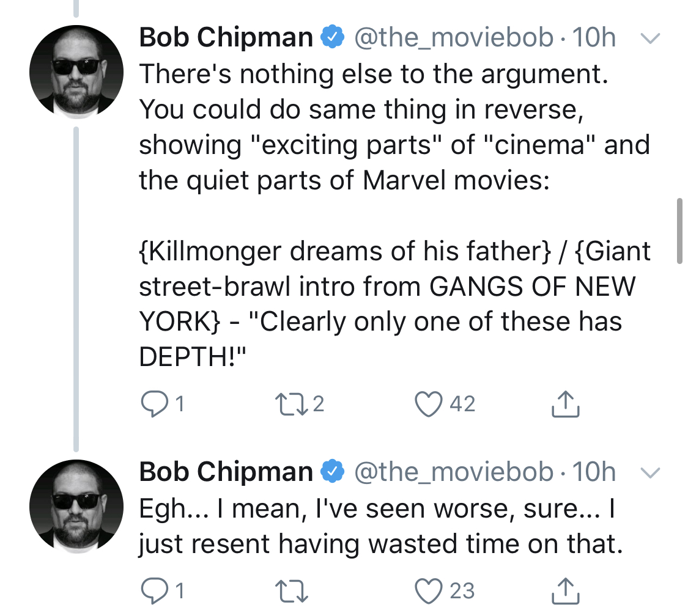Open Bob Chipman's avatar on second tweet
The width and height of the screenshot is (688, 616).
[x=76, y=507]
